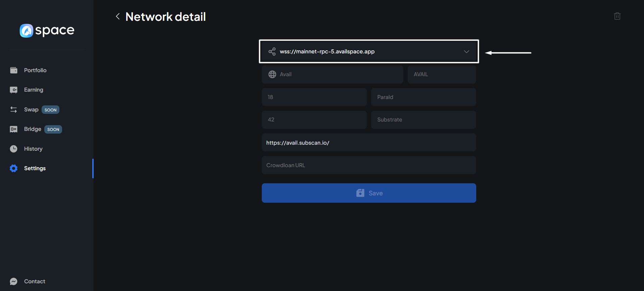Click the History clock icon
The width and height of the screenshot is (644, 291).
click(x=14, y=149)
